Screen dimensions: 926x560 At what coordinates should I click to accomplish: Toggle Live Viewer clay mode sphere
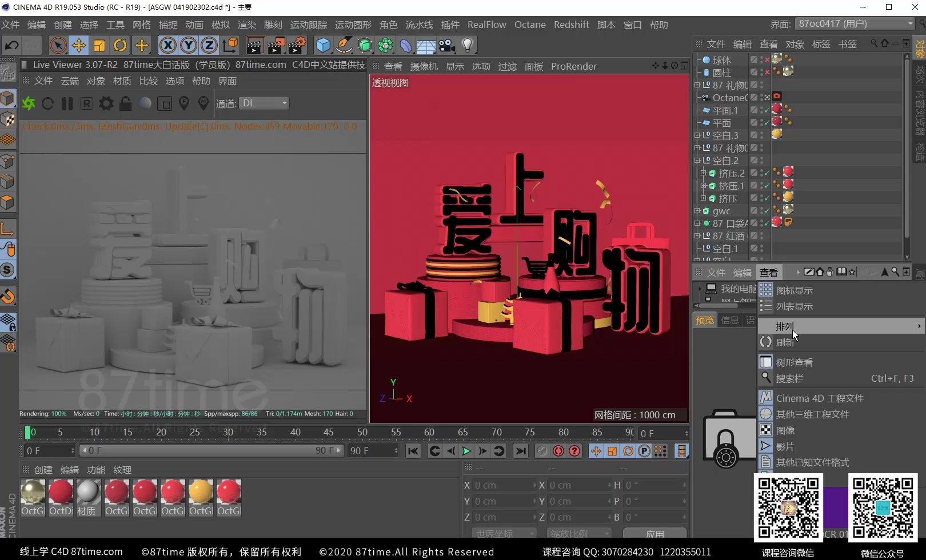146,103
